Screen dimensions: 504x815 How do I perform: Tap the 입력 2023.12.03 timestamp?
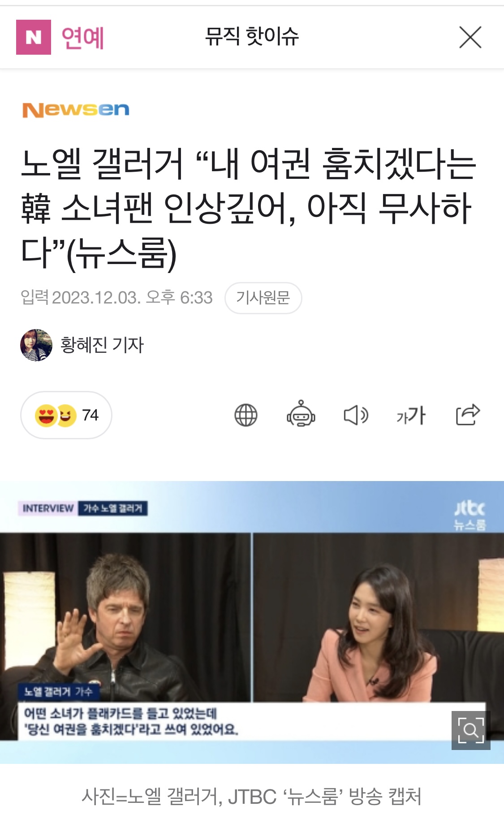(116, 298)
